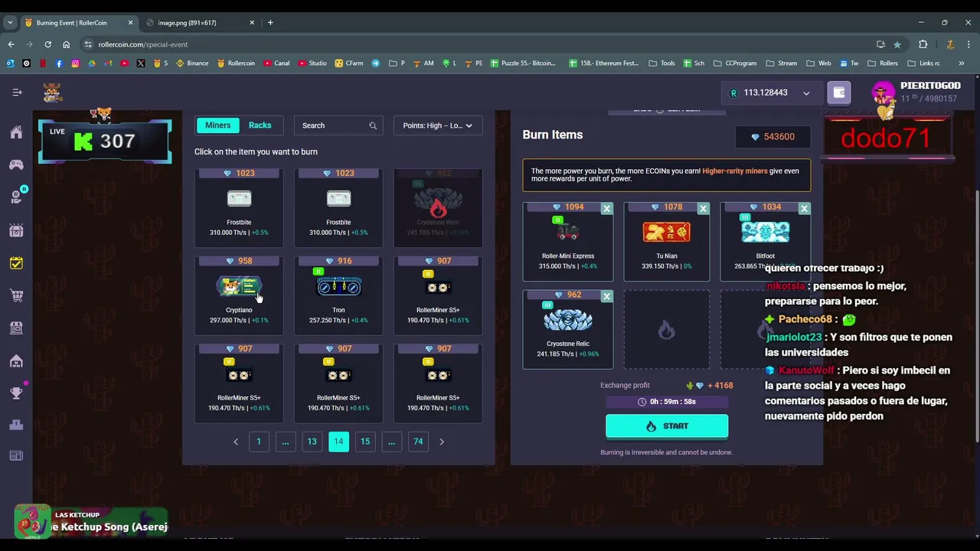The height and width of the screenshot is (551, 980).
Task: Open the Studio YouTube bookmark
Action: click(311, 64)
